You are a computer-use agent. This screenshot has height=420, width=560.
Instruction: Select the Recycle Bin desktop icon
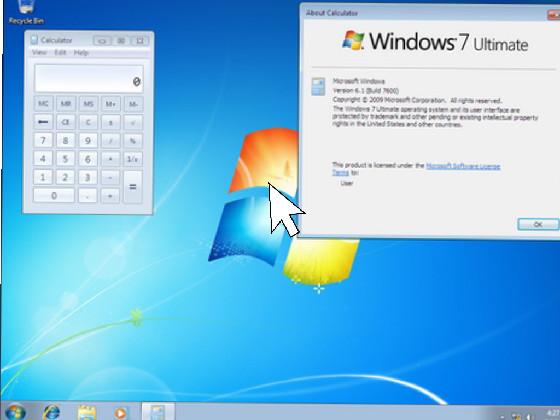(26, 12)
